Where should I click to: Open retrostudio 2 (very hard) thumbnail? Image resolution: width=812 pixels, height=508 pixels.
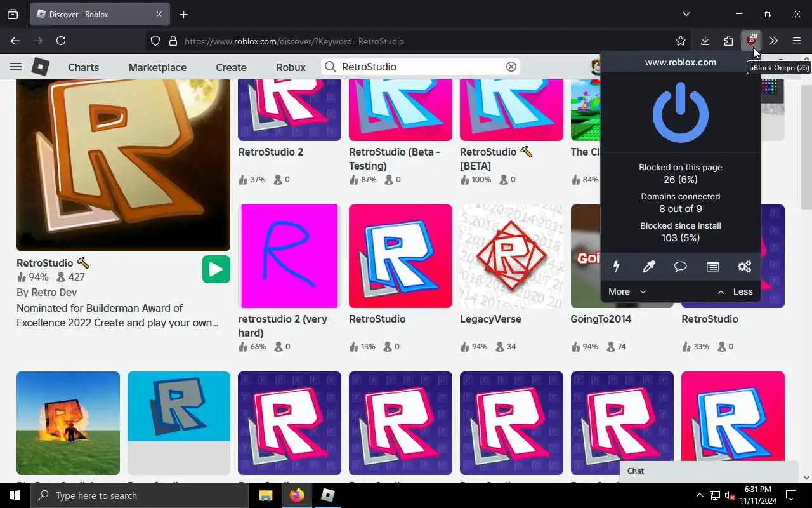pos(289,256)
